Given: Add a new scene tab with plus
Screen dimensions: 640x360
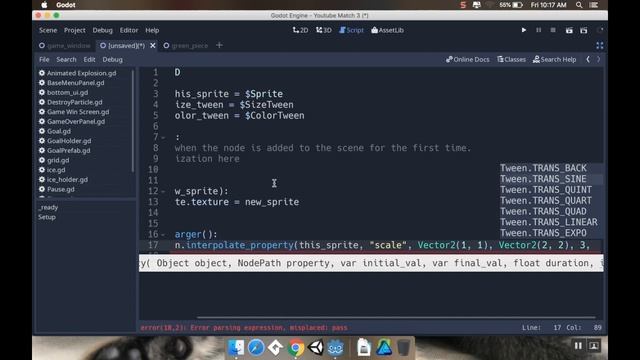Looking at the screenshot, I should click(219, 45).
